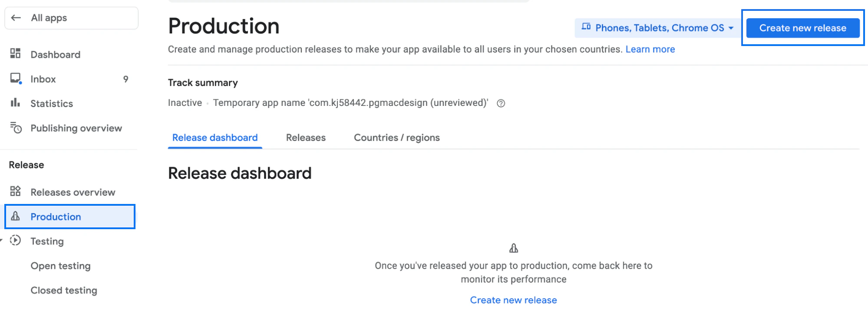Switch to the Releases tab
Image resolution: width=868 pixels, height=309 pixels.
point(306,138)
